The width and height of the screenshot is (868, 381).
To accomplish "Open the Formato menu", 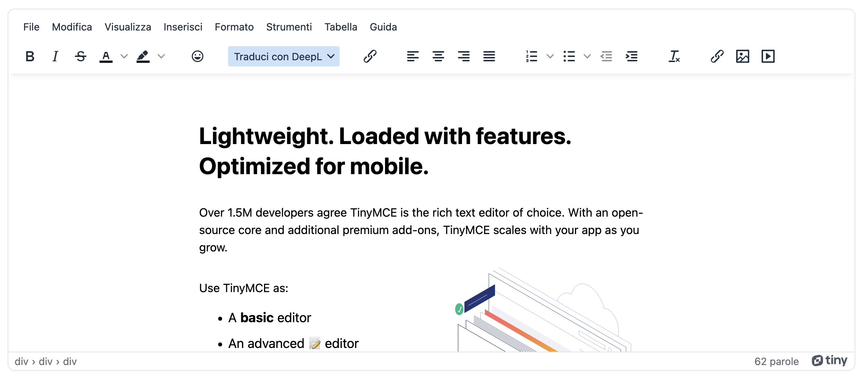I will click(x=234, y=27).
